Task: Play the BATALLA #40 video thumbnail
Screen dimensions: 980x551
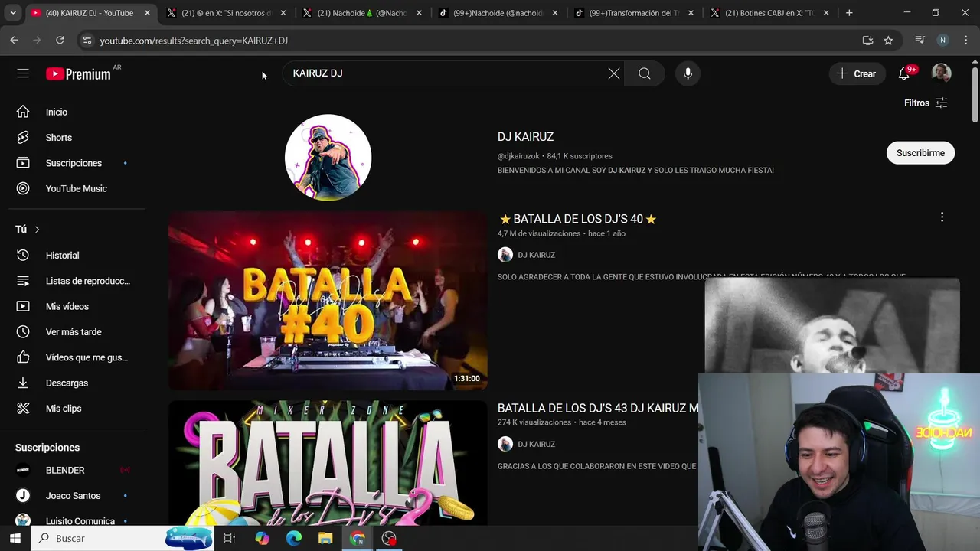Action: [328, 301]
